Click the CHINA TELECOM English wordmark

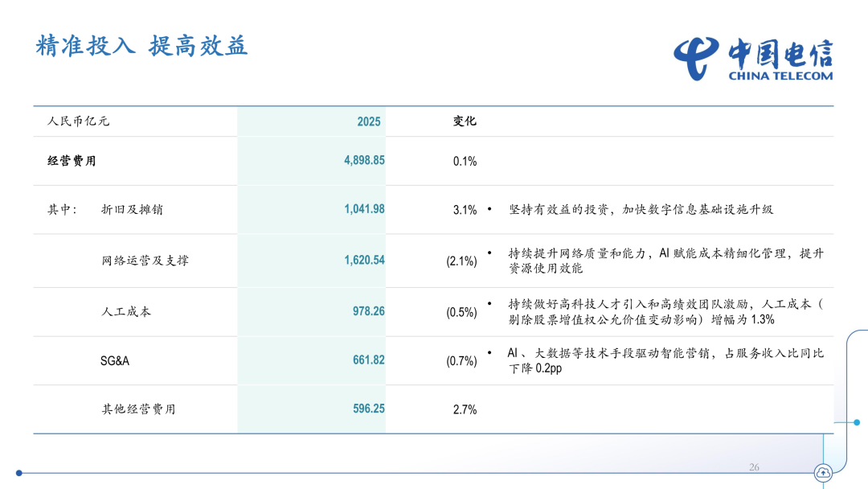(780, 76)
